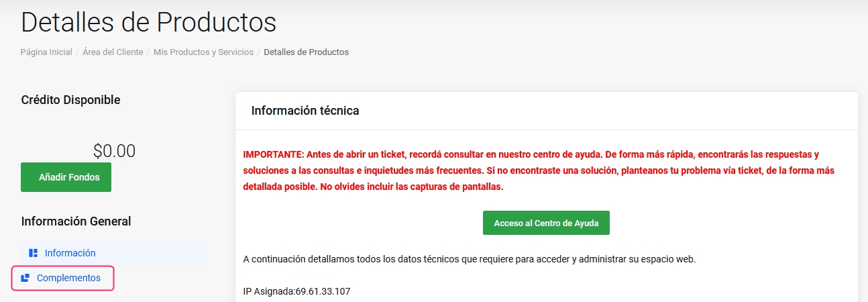Click the $0.00 credit amount
Image resolution: width=868 pixels, height=302 pixels.
tap(114, 150)
